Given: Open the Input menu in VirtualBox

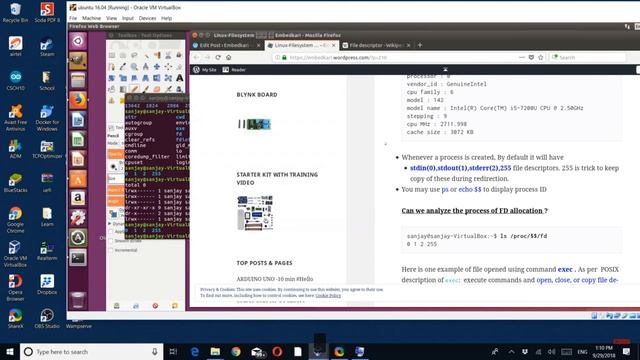Looking at the screenshot, I should pyautogui.click(x=128, y=18).
